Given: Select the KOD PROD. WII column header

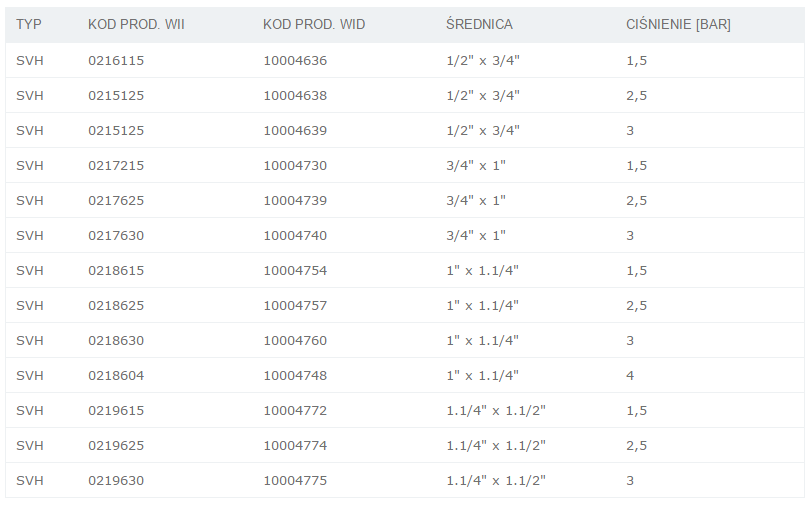Looking at the screenshot, I should click(136, 25).
